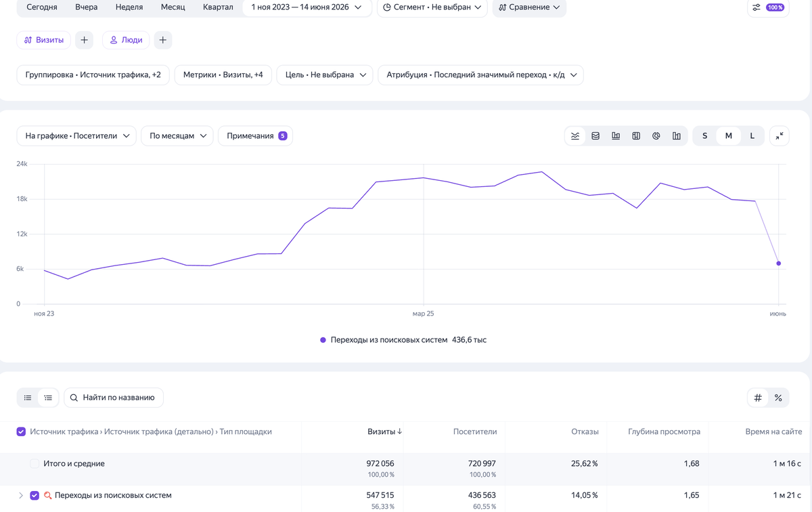Open the sampling accuracy settings showing 100%
812x512 pixels.
(768, 7)
